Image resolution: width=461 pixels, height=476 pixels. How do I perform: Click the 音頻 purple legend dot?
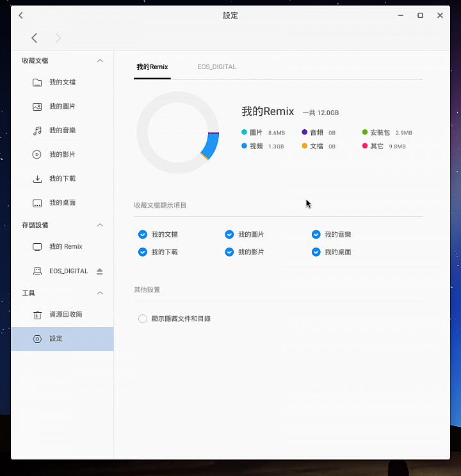pos(305,132)
